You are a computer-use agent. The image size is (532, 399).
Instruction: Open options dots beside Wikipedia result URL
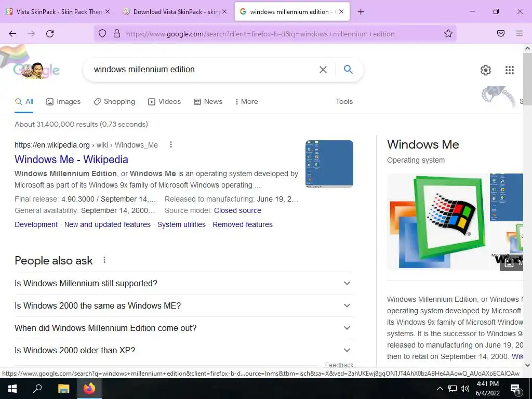pos(170,145)
